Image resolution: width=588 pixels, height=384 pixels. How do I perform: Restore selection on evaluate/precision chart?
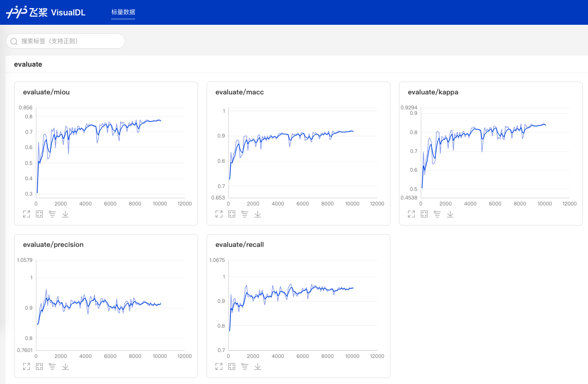39,366
